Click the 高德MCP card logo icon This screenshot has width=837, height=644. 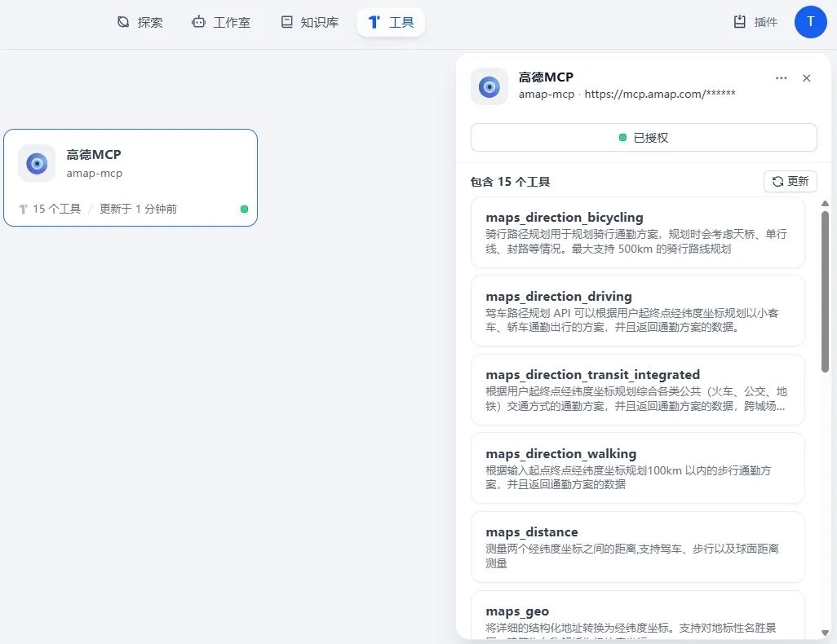coord(37,163)
